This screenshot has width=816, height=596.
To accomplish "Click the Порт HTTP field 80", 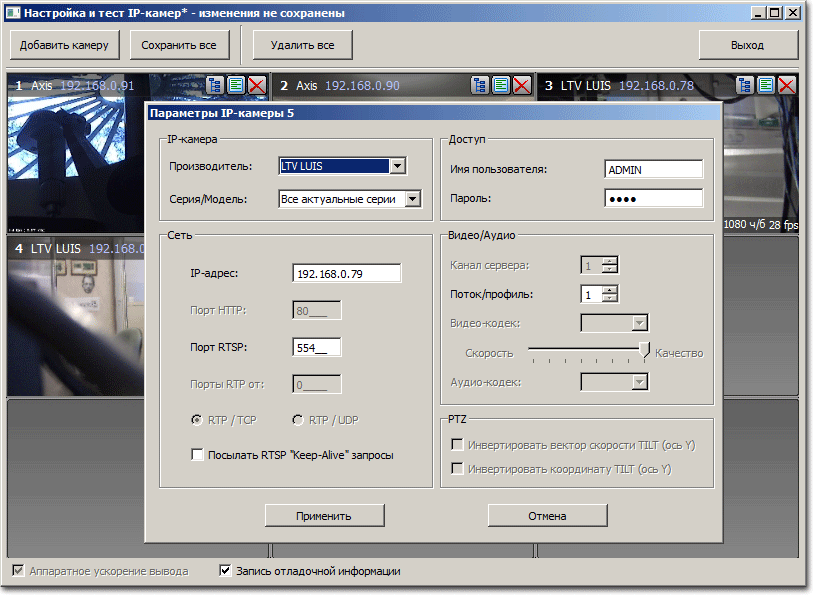I will pyautogui.click(x=317, y=311).
